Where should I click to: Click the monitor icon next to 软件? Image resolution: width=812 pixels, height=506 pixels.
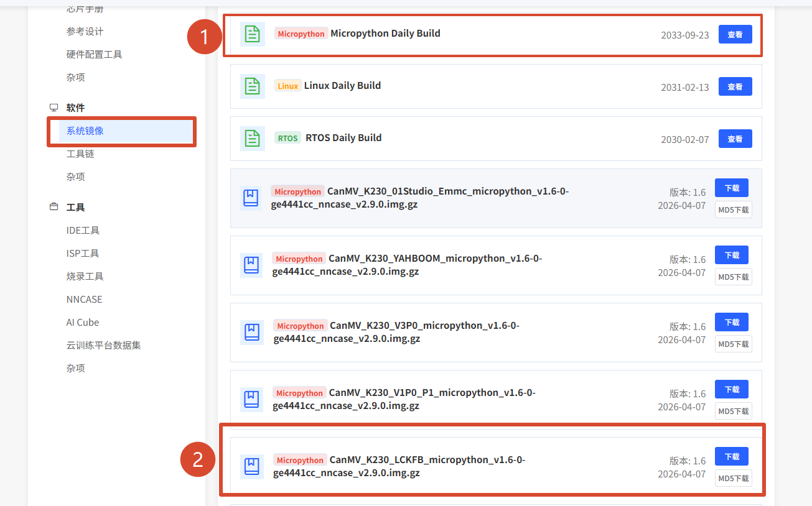click(x=54, y=108)
